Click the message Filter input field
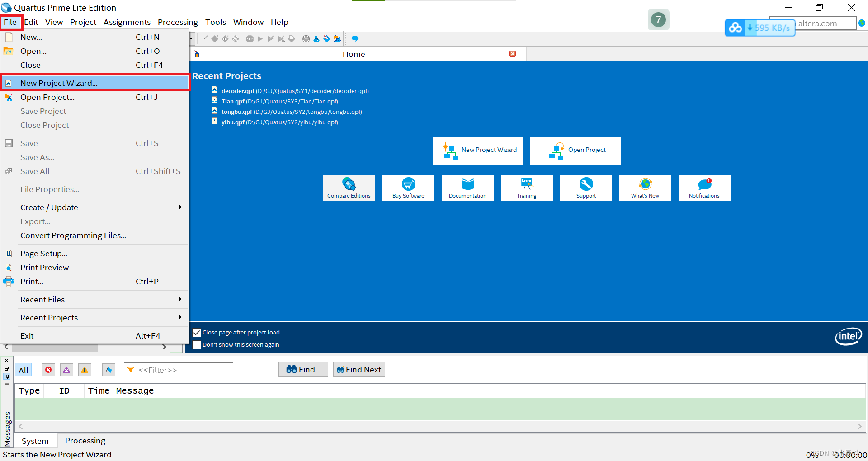This screenshot has width=868, height=461. click(x=179, y=370)
